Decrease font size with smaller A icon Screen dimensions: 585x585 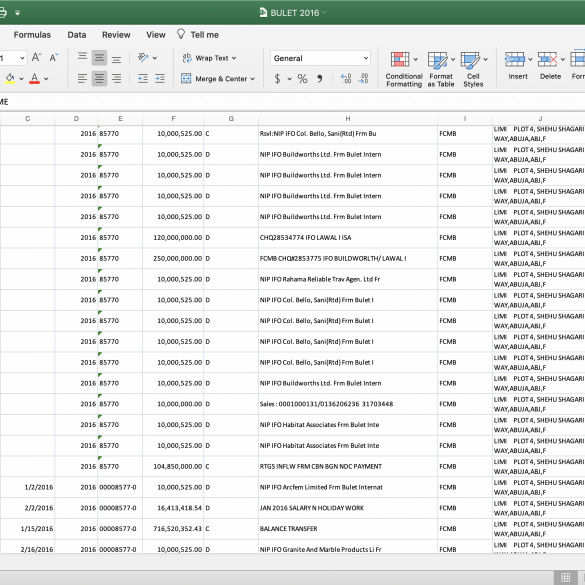[x=54, y=57]
